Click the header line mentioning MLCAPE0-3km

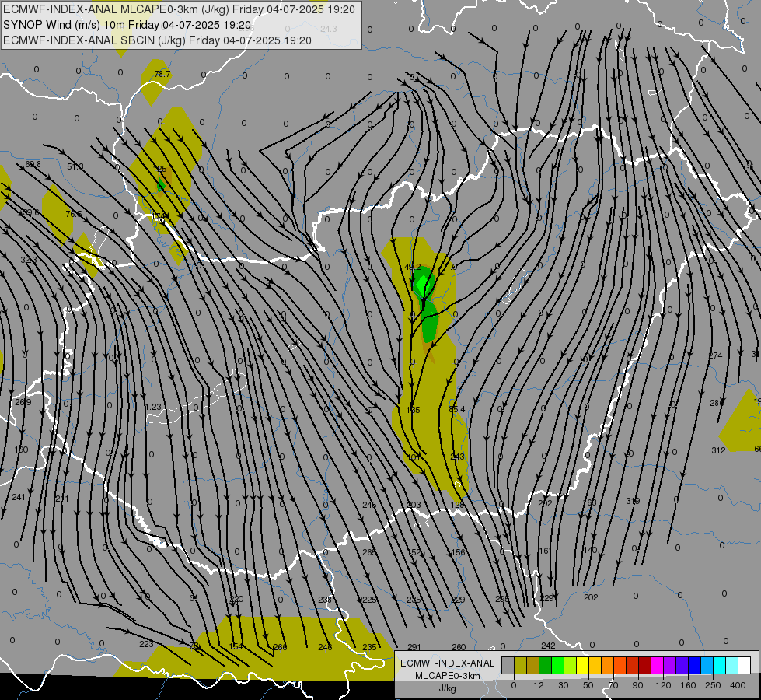pos(179,9)
